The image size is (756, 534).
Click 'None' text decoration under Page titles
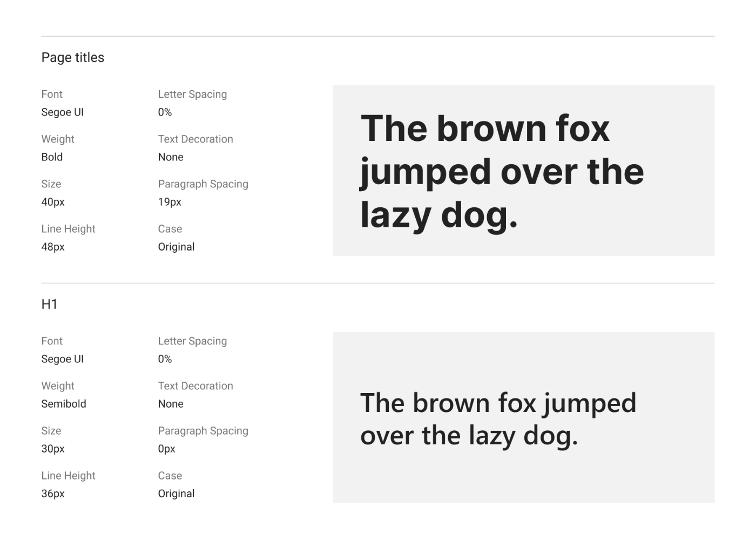click(171, 157)
